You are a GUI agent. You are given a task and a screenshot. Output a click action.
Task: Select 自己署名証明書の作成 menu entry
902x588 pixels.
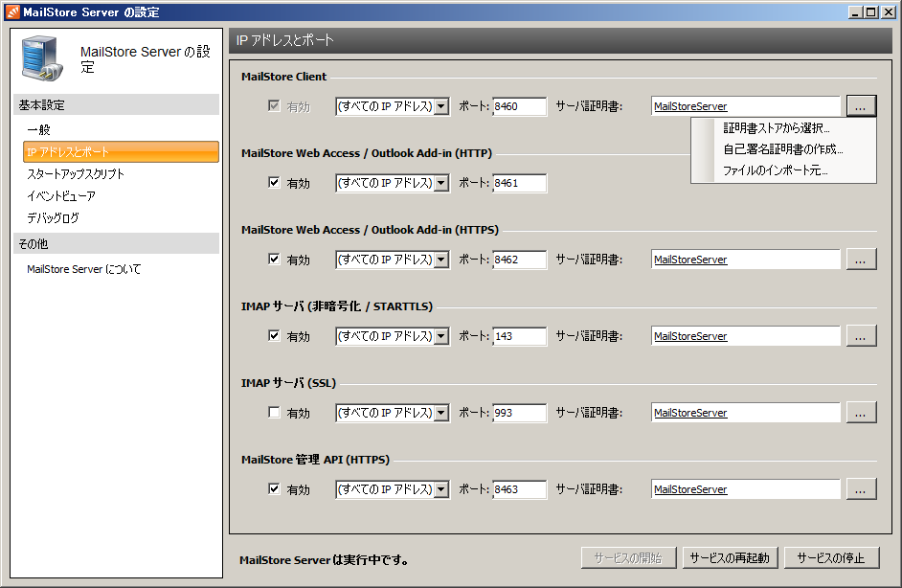[782, 149]
